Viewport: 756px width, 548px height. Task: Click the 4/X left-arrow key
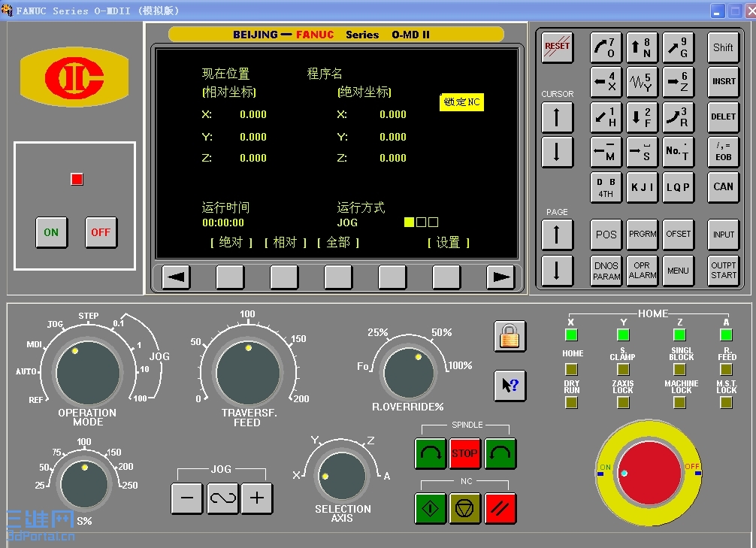click(x=606, y=82)
